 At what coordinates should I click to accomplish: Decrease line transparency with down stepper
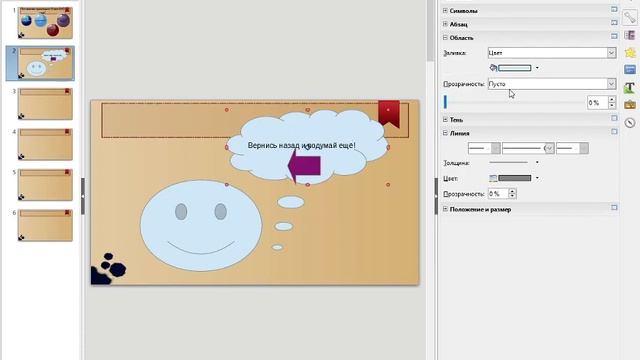[x=513, y=196]
